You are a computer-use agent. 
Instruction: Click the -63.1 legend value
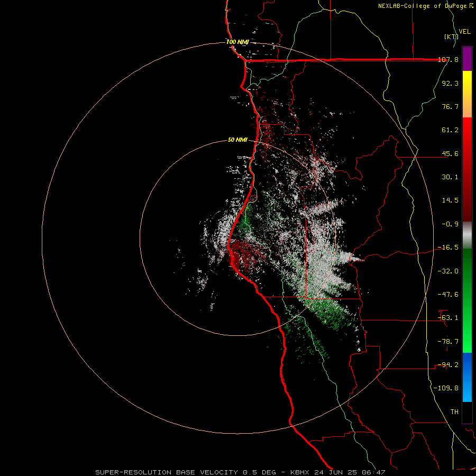point(448,318)
